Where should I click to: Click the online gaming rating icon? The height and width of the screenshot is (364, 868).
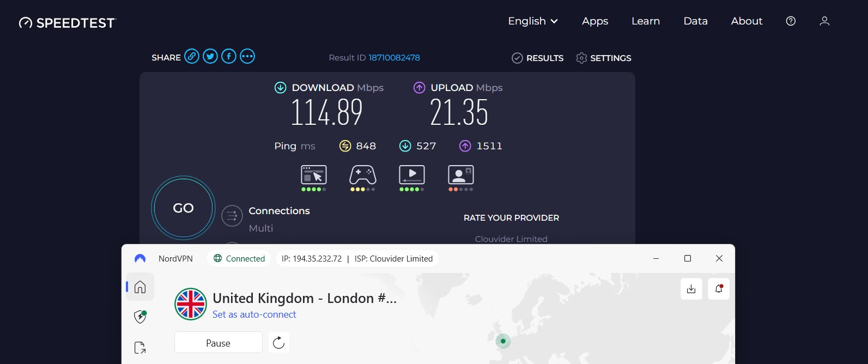(x=363, y=175)
